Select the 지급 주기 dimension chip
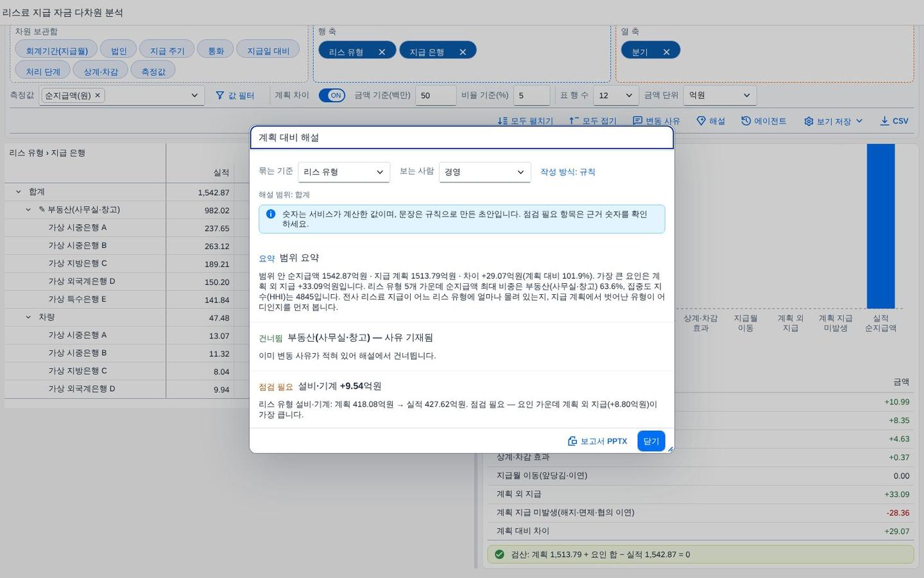The width and height of the screenshot is (924, 578). pos(167,51)
